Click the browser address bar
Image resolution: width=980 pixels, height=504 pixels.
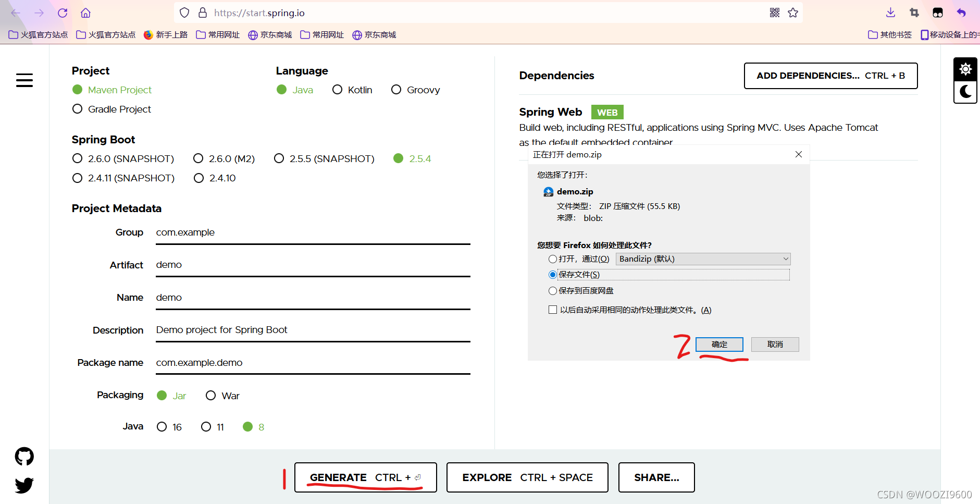[488, 13]
